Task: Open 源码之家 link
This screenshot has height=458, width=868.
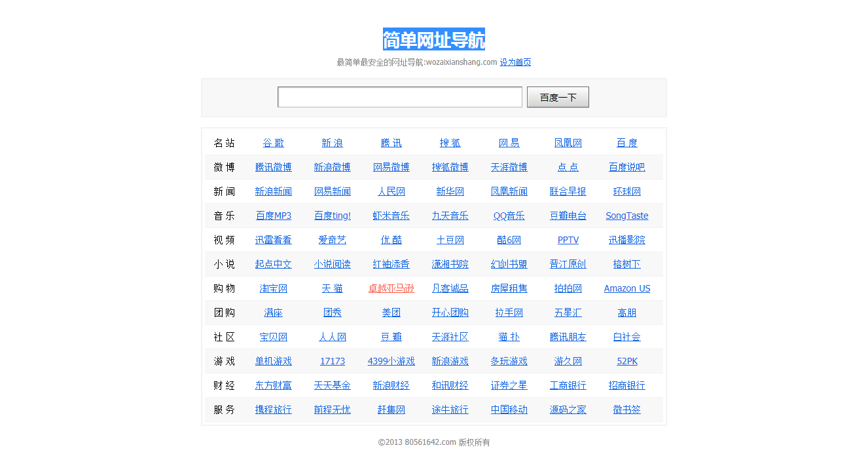Action: (x=568, y=410)
